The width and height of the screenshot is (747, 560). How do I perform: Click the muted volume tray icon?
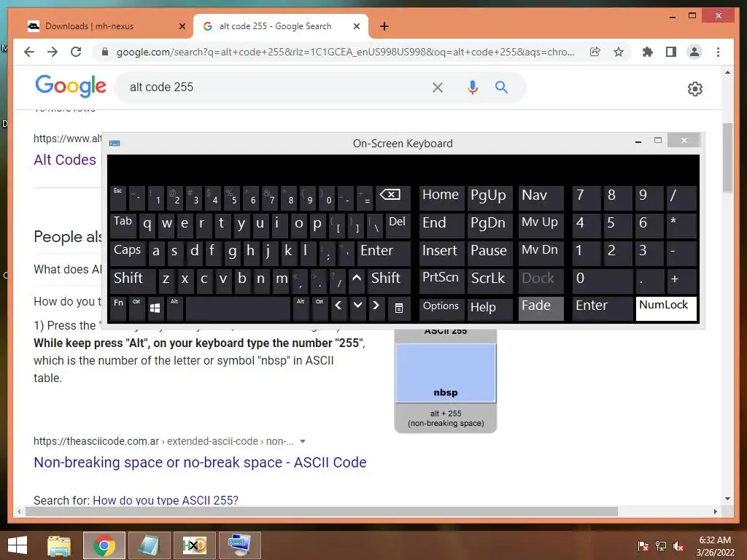click(x=678, y=546)
